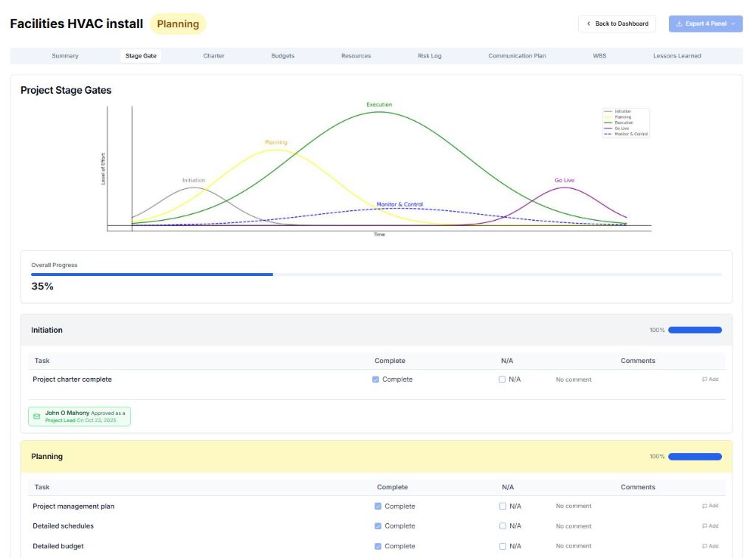Select the Planning label on the effort chart
Image resolution: width=756 pixels, height=558 pixels.
[276, 141]
